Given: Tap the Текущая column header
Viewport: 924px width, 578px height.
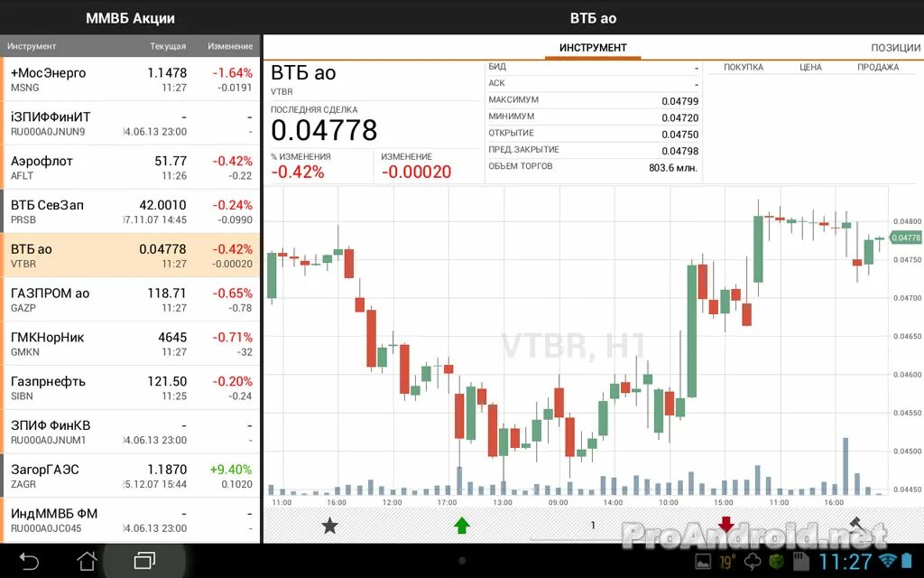Looking at the screenshot, I should pos(168,46).
